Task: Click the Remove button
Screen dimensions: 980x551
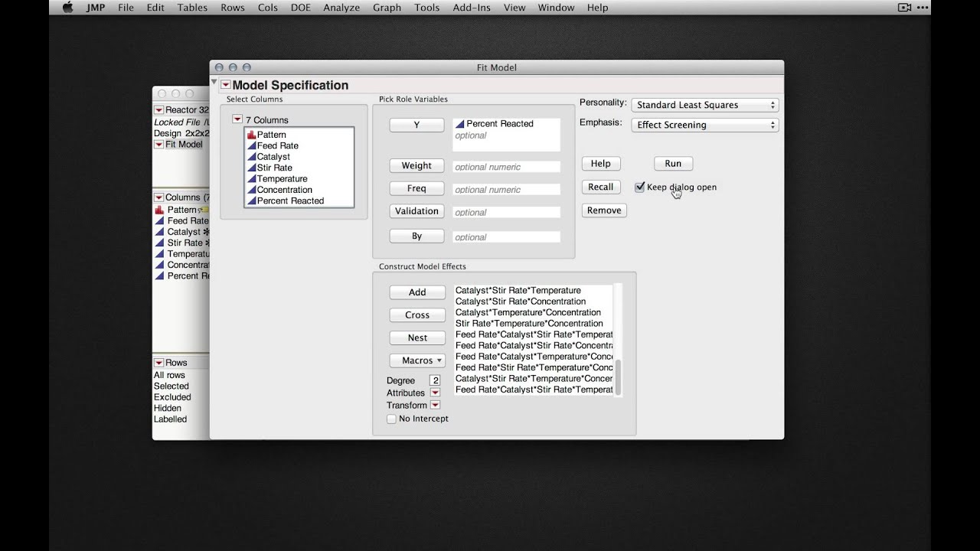Action: (604, 210)
